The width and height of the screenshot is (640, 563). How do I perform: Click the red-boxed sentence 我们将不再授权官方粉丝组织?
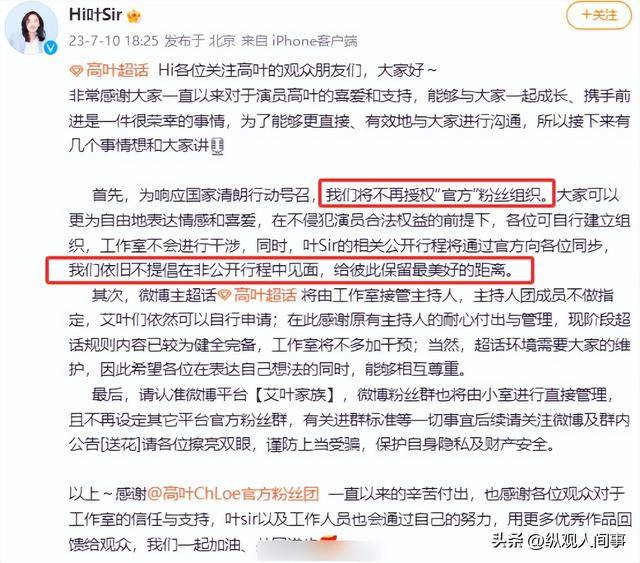(436, 193)
